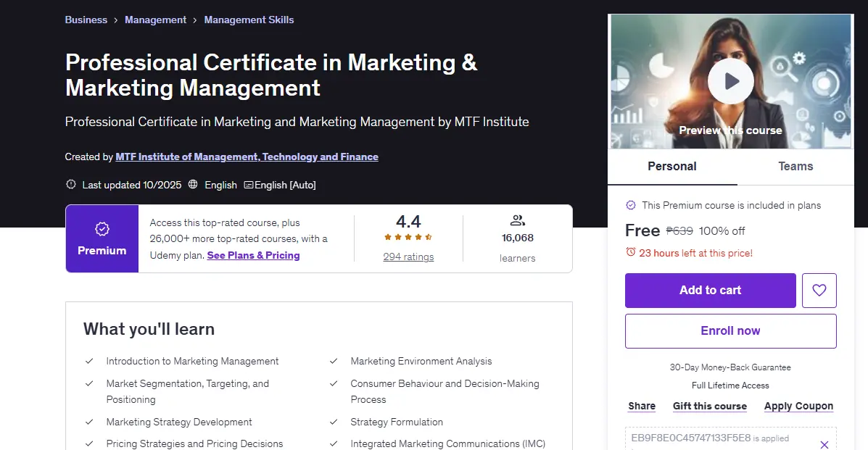Open See Plans & Pricing link
The height and width of the screenshot is (450, 868).
(x=254, y=255)
